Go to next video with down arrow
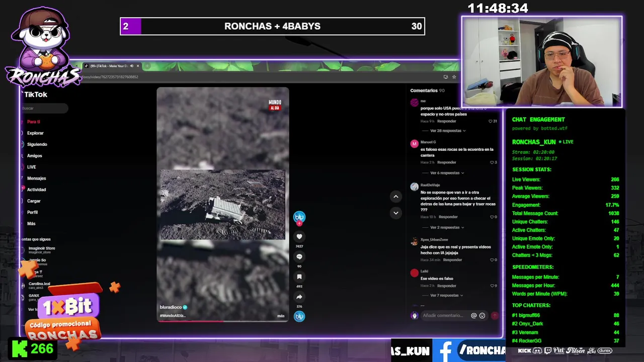The width and height of the screenshot is (644, 362). pyautogui.click(x=395, y=213)
